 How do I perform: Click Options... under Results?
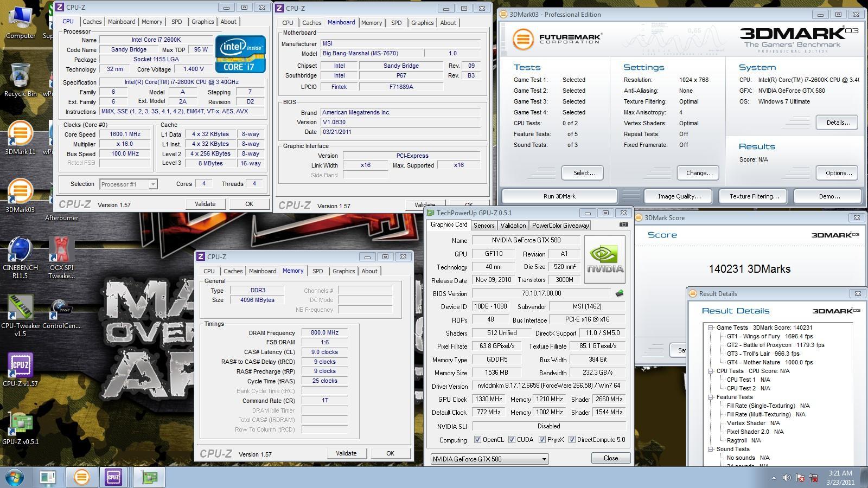[838, 173]
